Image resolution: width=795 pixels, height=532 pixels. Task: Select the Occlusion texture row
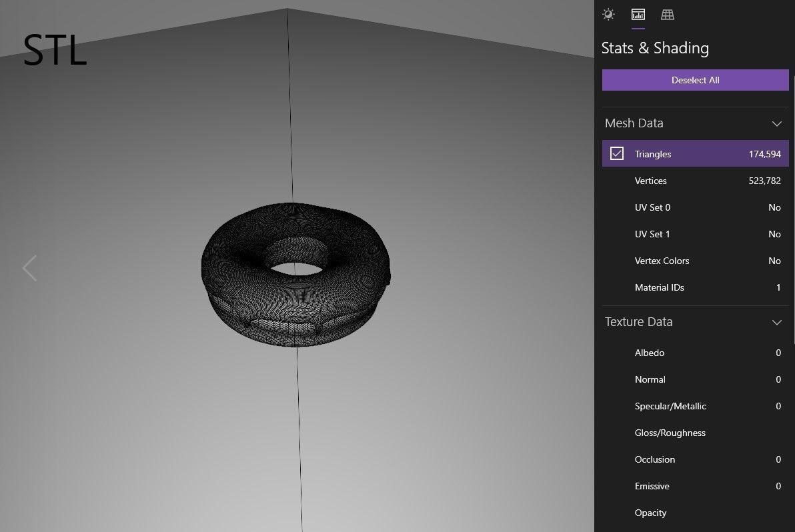click(x=695, y=459)
